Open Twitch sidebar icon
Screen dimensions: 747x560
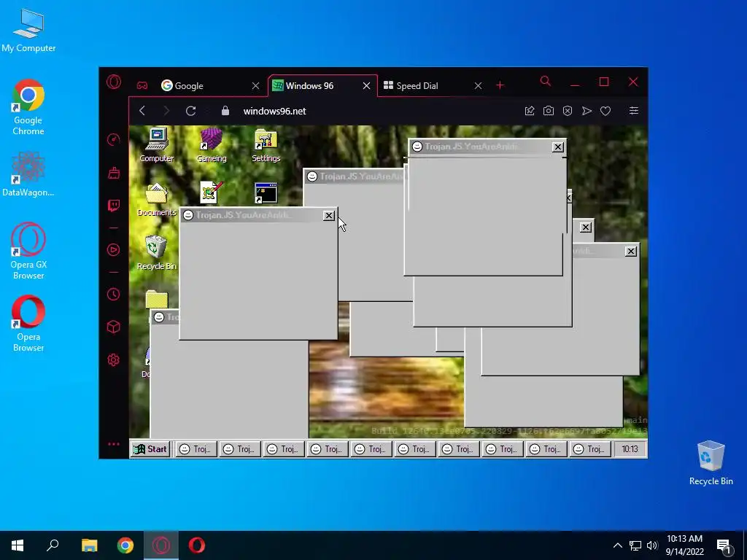click(113, 205)
